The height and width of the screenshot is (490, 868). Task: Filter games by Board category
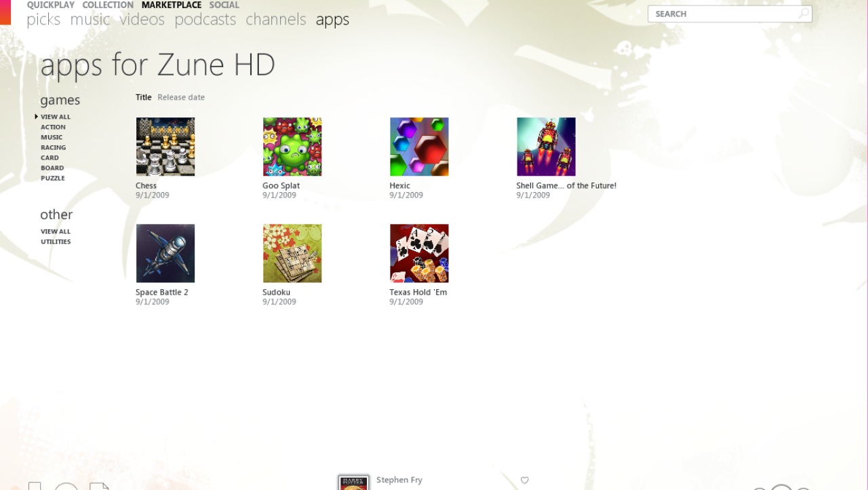[52, 168]
